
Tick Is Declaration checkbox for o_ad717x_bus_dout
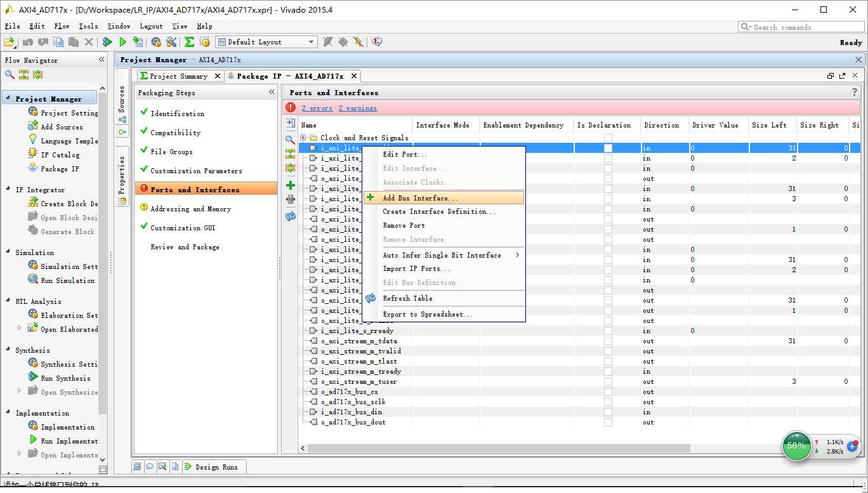tap(608, 422)
